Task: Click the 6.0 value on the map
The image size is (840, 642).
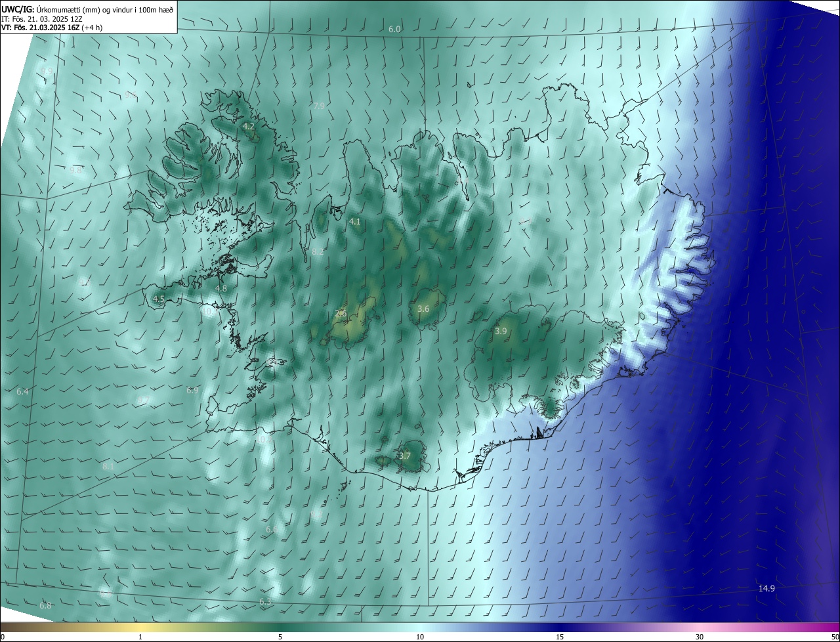Action: point(394,30)
